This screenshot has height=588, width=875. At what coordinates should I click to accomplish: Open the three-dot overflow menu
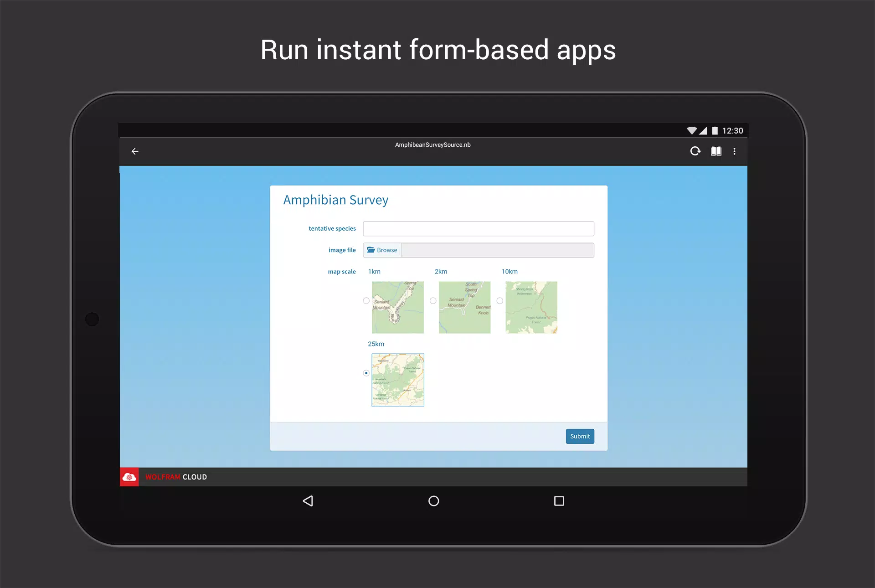(x=734, y=151)
